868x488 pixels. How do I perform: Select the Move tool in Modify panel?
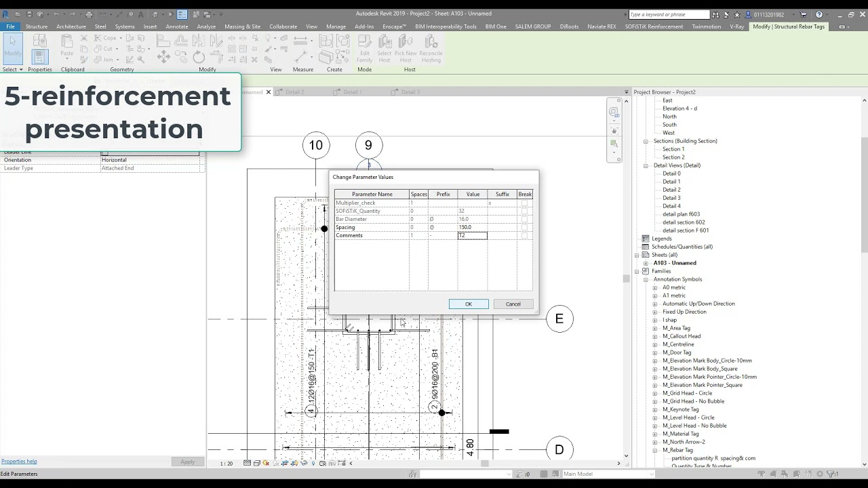coord(163,58)
